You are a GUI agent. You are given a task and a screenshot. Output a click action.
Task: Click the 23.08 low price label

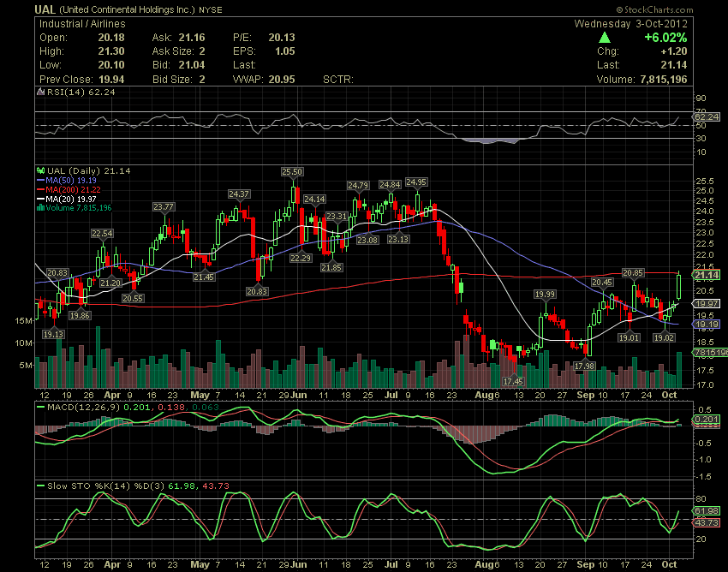(x=367, y=240)
